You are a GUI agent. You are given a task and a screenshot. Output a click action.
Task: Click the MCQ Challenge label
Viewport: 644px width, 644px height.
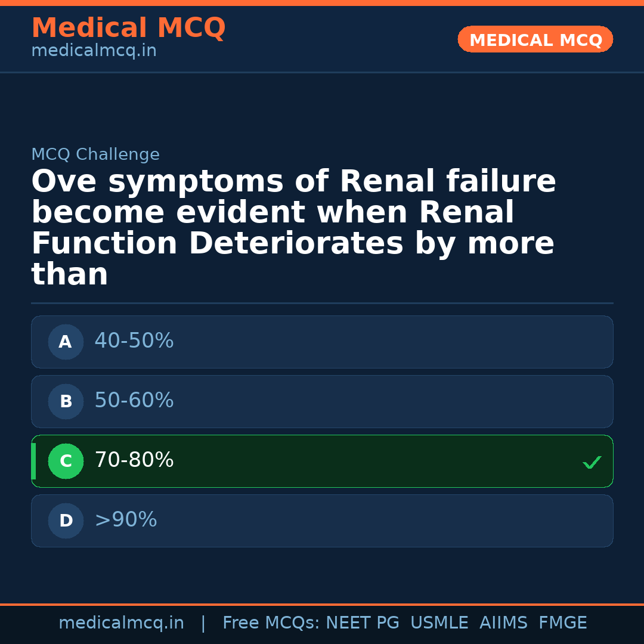[95, 154]
